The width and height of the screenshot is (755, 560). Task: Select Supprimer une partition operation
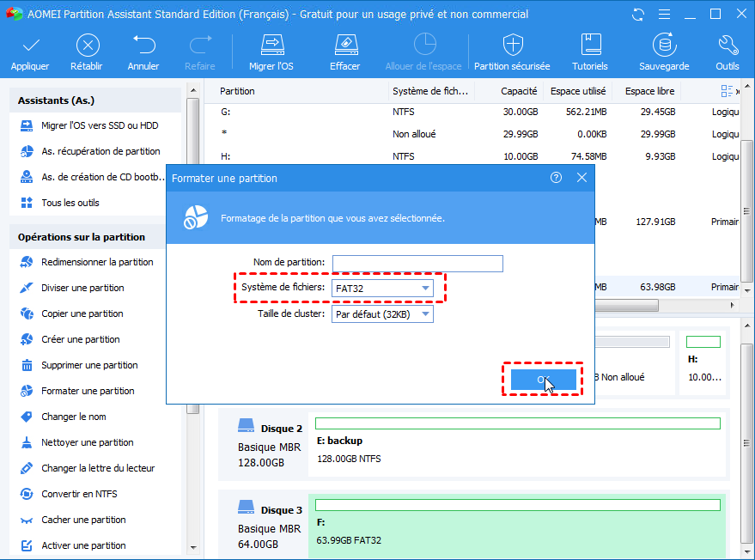(79, 365)
